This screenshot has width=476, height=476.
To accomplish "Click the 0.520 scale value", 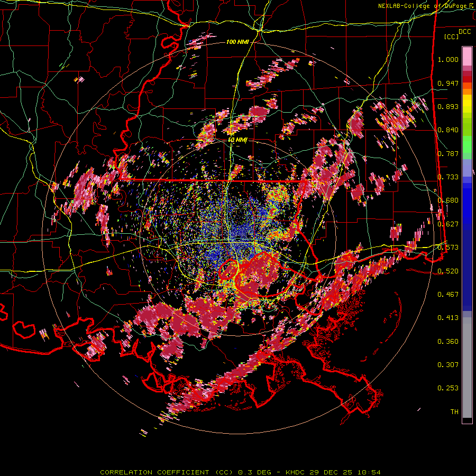I will [448, 271].
